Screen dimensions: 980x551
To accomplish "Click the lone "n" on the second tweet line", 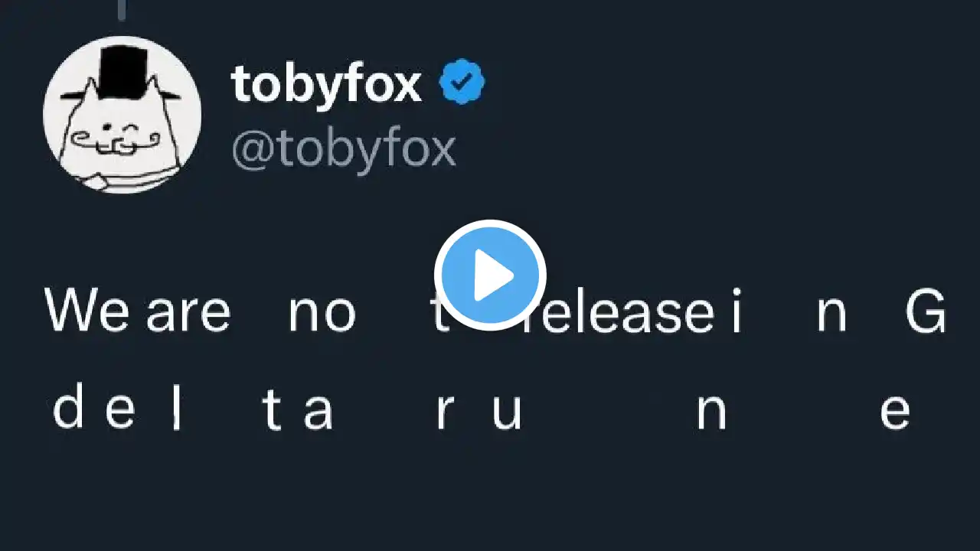I will click(x=711, y=412).
